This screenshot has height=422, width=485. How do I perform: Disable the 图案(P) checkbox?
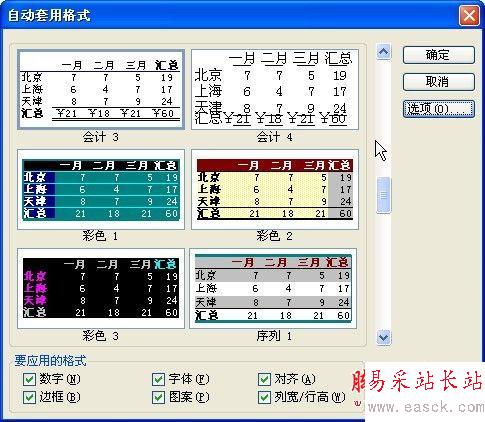(158, 397)
